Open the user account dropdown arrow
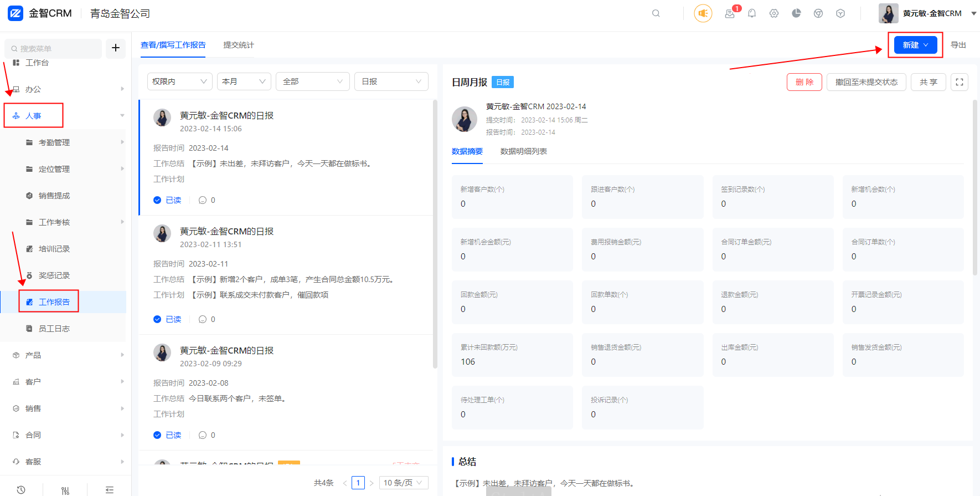 click(973, 13)
